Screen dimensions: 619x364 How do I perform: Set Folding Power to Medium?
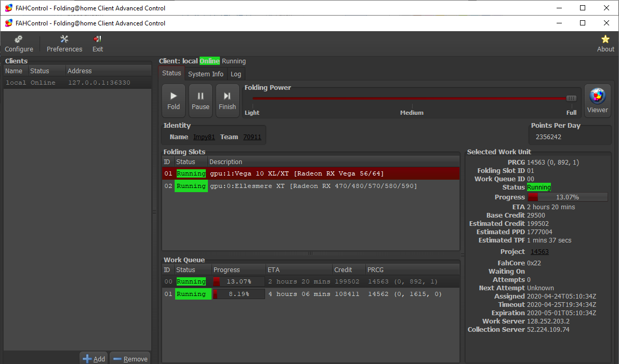[412, 113]
